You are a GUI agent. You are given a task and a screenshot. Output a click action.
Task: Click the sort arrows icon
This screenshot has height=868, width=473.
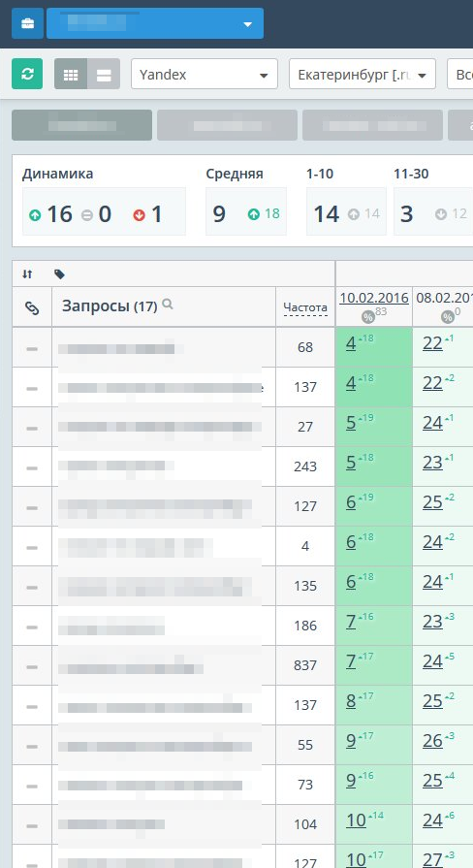27,274
